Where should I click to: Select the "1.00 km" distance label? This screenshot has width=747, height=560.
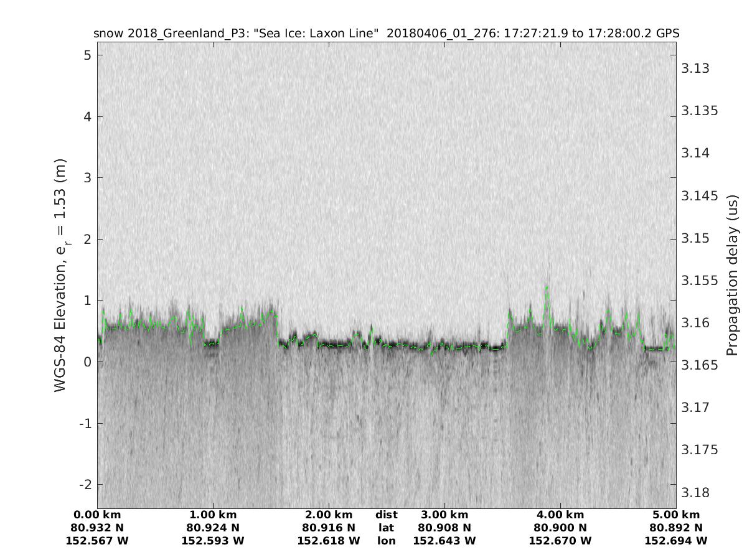pos(213,515)
